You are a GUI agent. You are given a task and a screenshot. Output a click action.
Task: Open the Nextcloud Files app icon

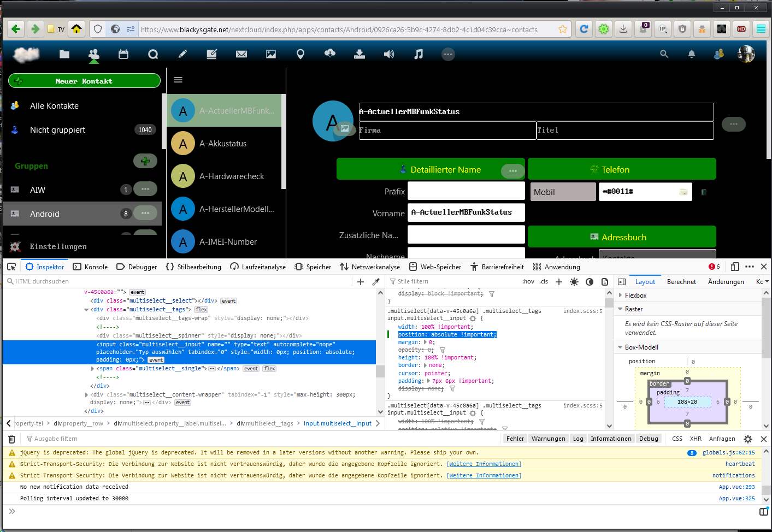(x=64, y=54)
